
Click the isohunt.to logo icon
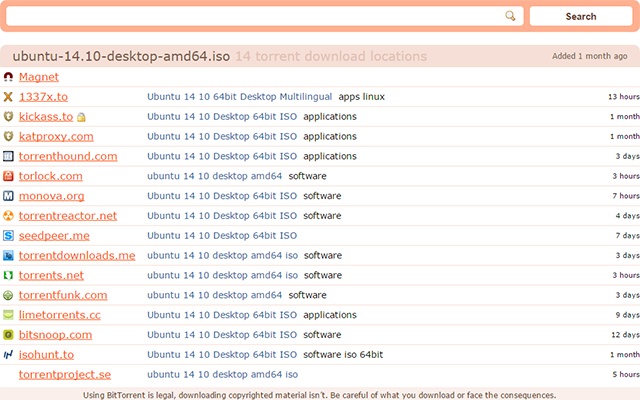click(8, 354)
